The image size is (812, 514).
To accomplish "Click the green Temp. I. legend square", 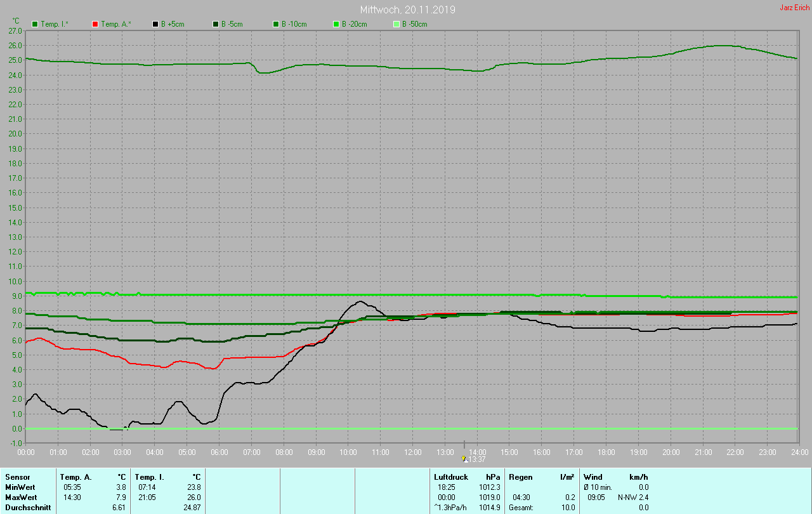I will [x=35, y=24].
